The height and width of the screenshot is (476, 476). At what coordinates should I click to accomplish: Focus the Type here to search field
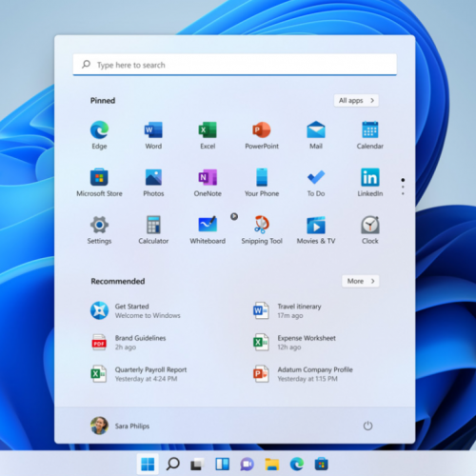click(235, 65)
